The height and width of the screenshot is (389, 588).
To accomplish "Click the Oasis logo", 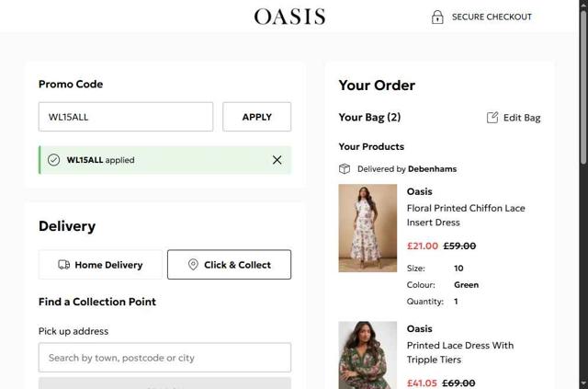I will tap(289, 17).
